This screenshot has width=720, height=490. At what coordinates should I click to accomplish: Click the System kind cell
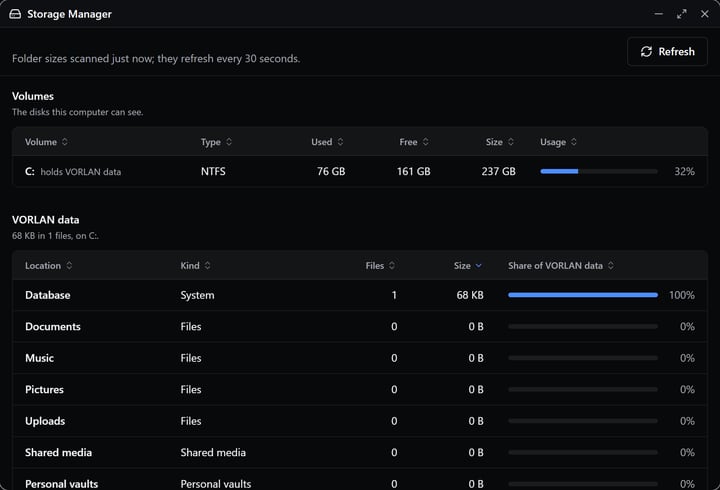tap(197, 295)
